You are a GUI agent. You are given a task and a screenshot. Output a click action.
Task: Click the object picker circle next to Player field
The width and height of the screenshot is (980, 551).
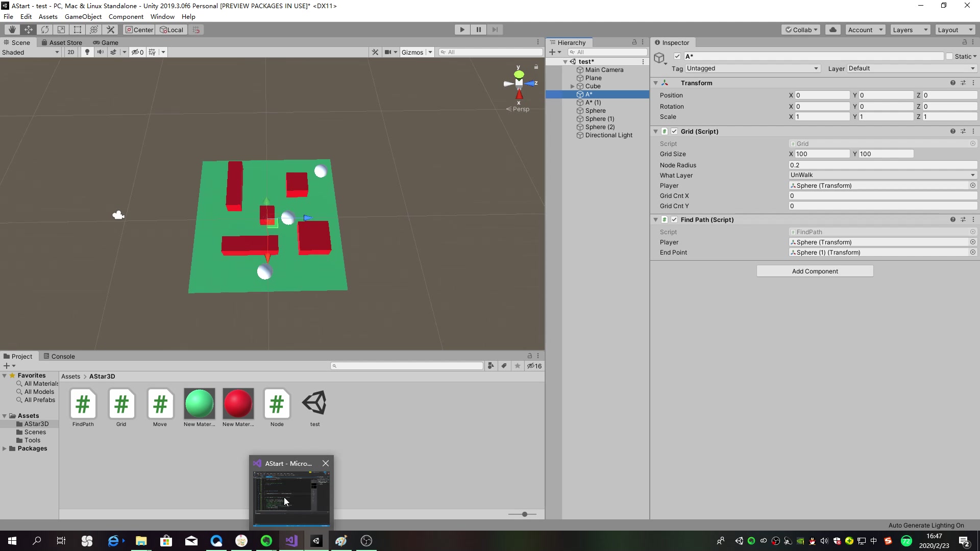click(x=972, y=185)
